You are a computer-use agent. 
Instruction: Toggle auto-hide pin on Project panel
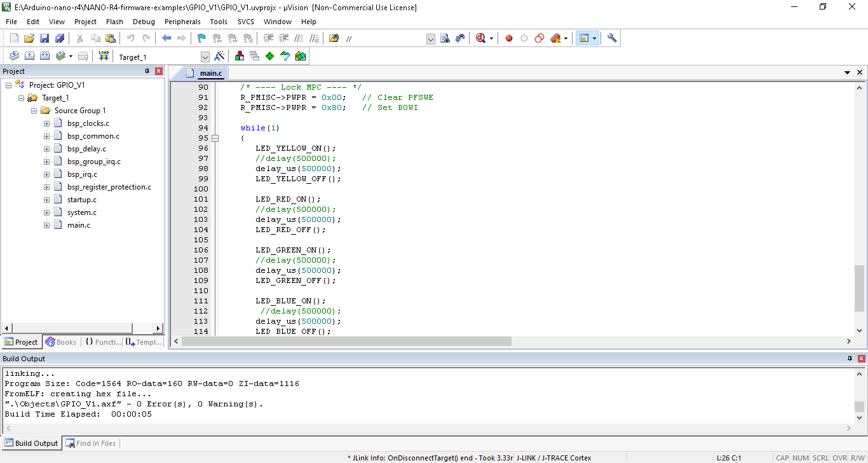[147, 71]
